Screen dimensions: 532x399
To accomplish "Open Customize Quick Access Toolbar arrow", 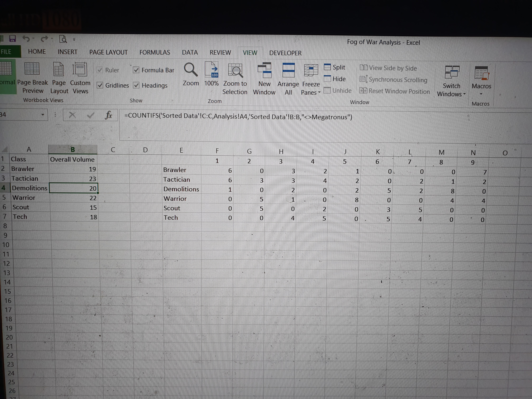I will (74, 39).
